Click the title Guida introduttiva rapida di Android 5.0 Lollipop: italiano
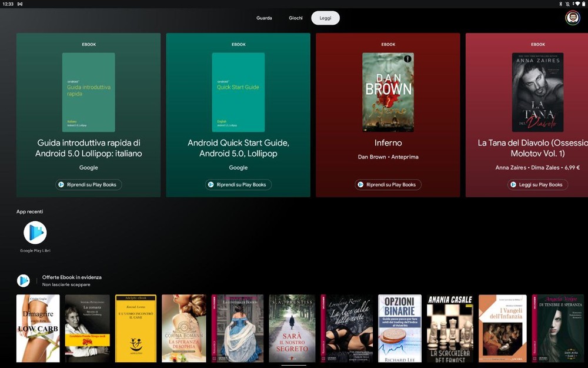Viewport: 588px width, 368px height. (89, 148)
